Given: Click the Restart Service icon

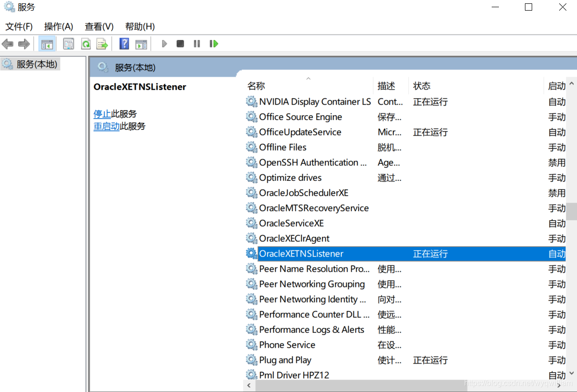Looking at the screenshot, I should click(214, 44).
